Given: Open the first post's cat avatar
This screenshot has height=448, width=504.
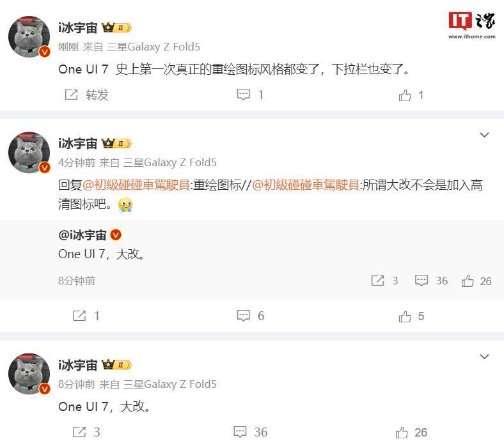Looking at the screenshot, I should click(29, 36).
